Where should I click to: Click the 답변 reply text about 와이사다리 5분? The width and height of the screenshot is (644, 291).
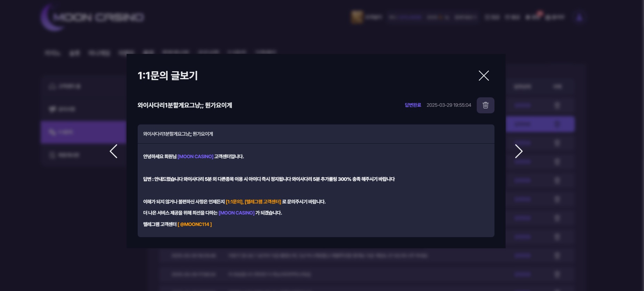click(269, 179)
